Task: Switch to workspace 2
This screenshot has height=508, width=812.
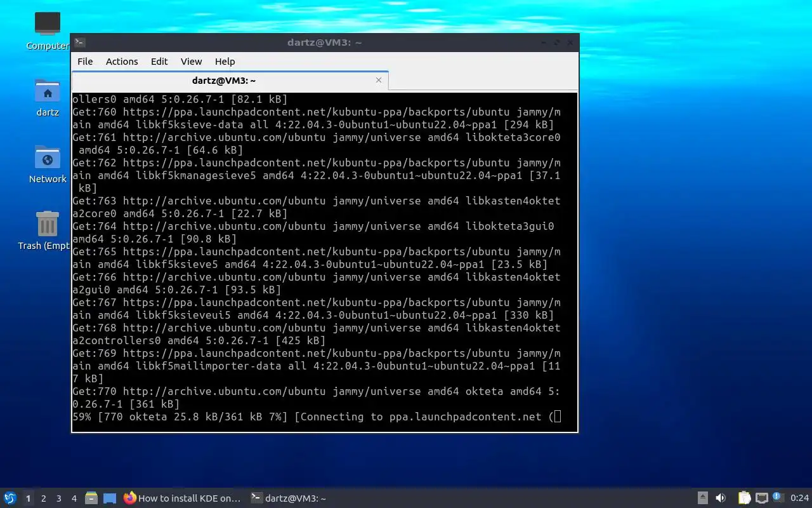Action: pyautogui.click(x=44, y=498)
